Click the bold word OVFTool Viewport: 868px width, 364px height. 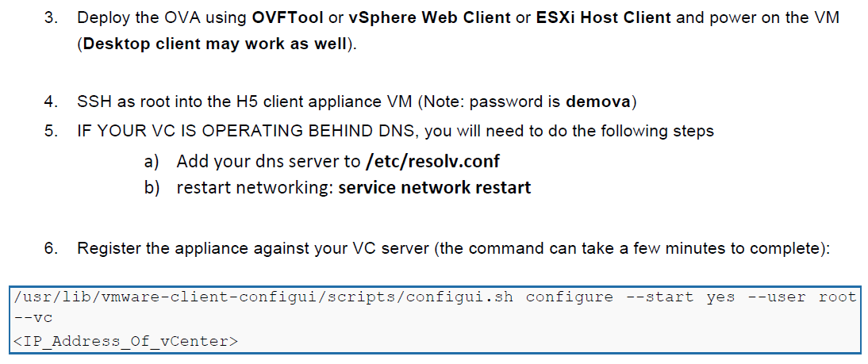pyautogui.click(x=287, y=17)
